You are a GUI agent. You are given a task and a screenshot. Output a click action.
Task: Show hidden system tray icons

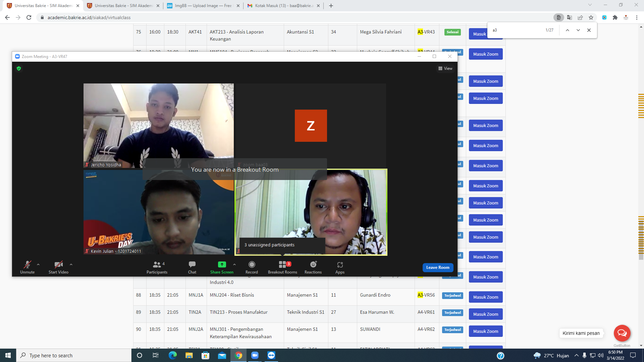[576, 355]
